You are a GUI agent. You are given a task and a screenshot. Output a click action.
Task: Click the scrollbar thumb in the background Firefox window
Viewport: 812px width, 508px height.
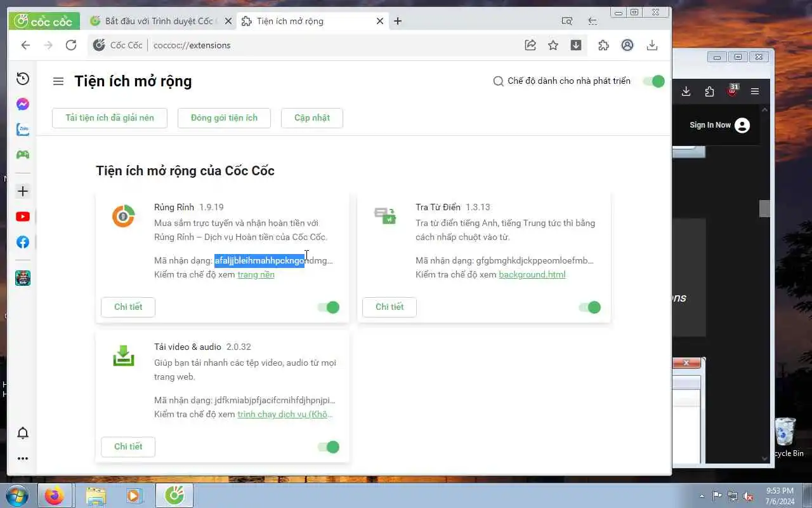(x=764, y=208)
